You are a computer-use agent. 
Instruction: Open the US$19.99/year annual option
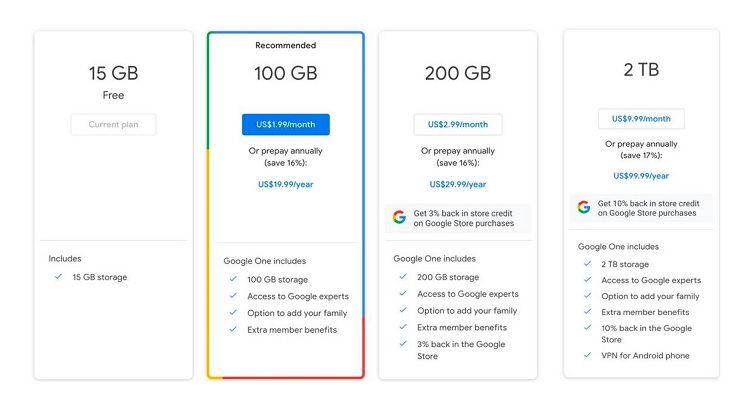point(286,184)
